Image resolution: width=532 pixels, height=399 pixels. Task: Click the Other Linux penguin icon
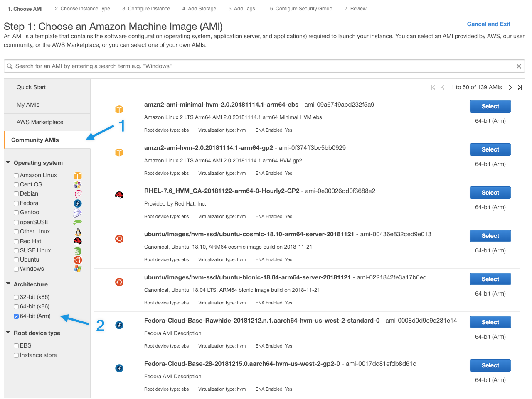[x=78, y=232]
